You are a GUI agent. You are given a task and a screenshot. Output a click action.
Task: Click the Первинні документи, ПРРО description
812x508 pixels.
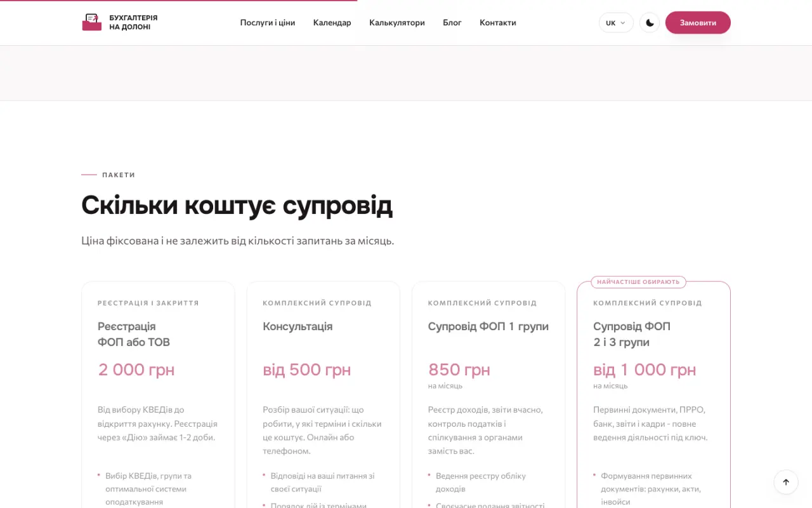pyautogui.click(x=650, y=424)
